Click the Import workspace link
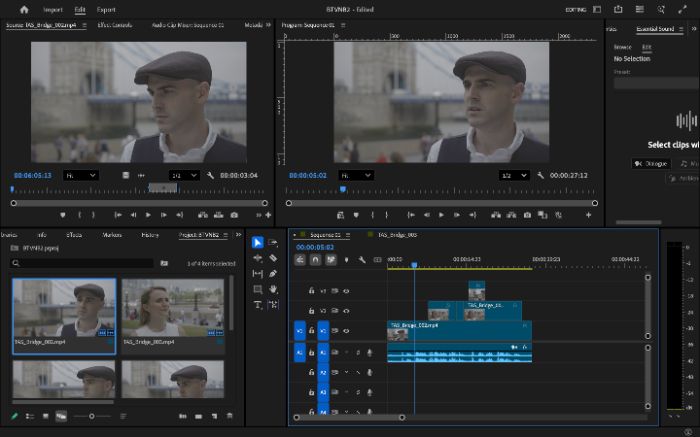The image size is (700, 437). point(53,9)
